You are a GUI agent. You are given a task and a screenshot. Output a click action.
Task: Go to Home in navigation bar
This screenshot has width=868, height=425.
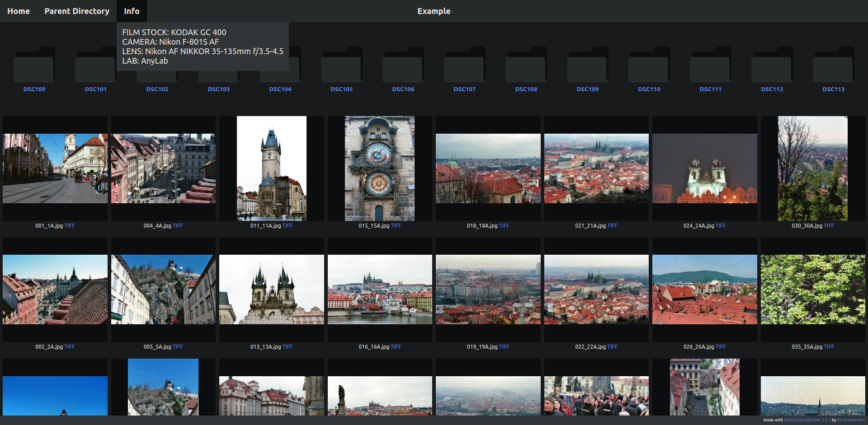click(19, 11)
